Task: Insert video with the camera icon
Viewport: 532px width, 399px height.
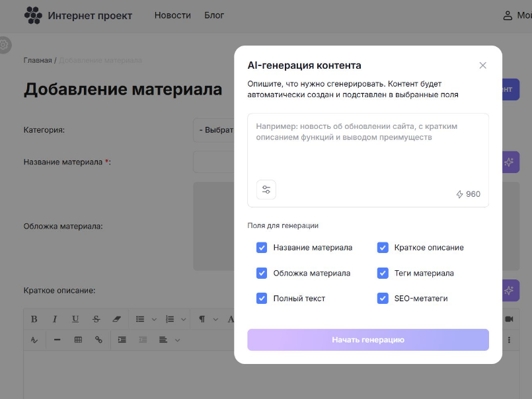Action: [x=509, y=319]
